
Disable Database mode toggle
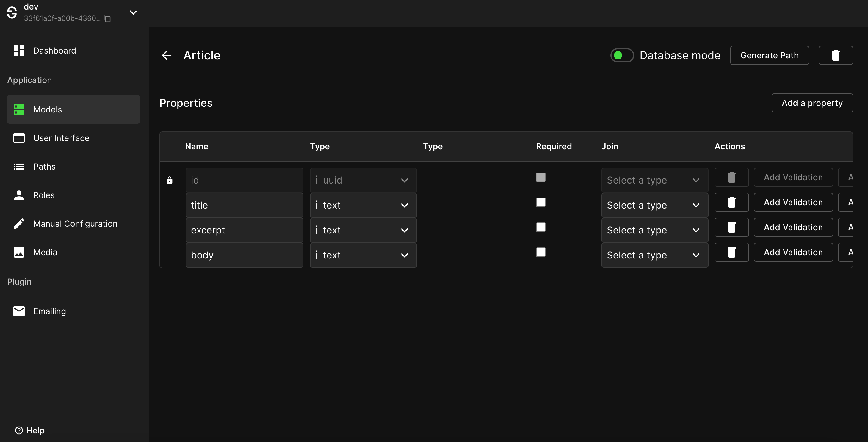pyautogui.click(x=621, y=55)
